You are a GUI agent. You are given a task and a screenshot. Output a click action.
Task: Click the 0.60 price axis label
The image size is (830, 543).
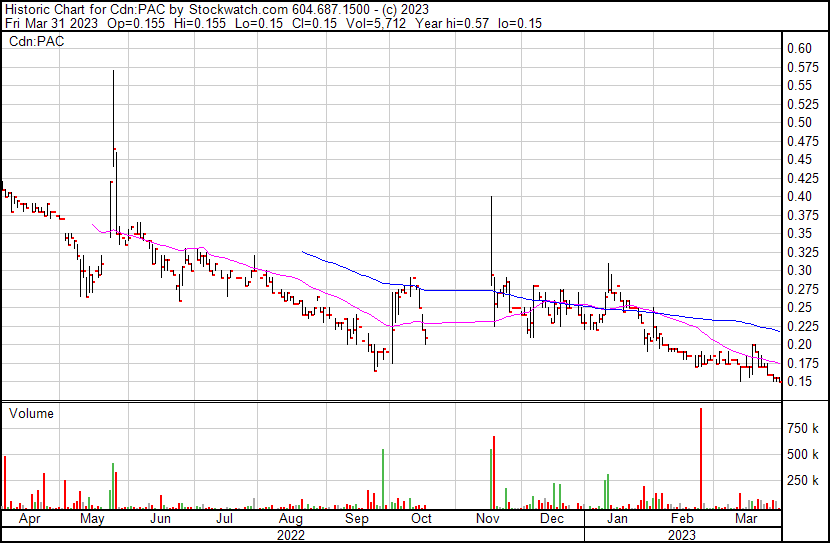click(x=798, y=48)
